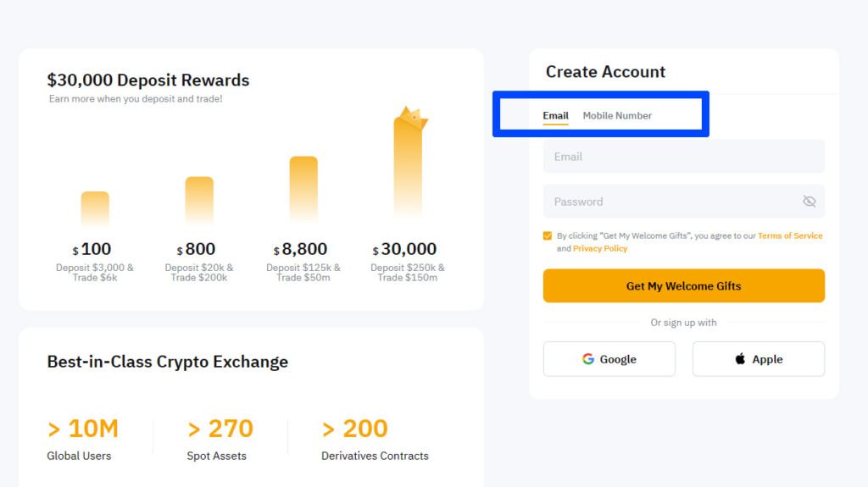Viewport: 868px width, 487px height.
Task: Click the '> 270' Spot Assets stat
Action: click(x=220, y=429)
